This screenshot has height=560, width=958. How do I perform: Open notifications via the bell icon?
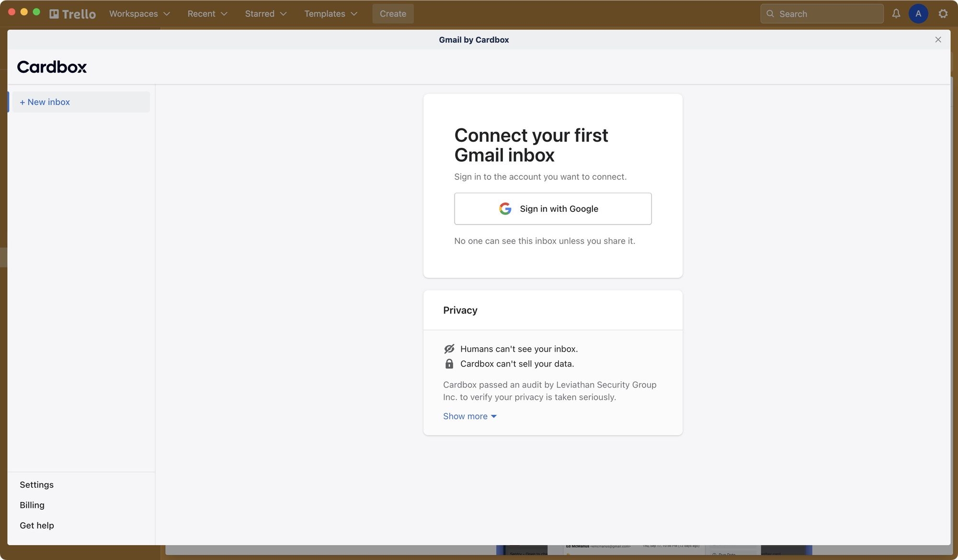pyautogui.click(x=896, y=13)
